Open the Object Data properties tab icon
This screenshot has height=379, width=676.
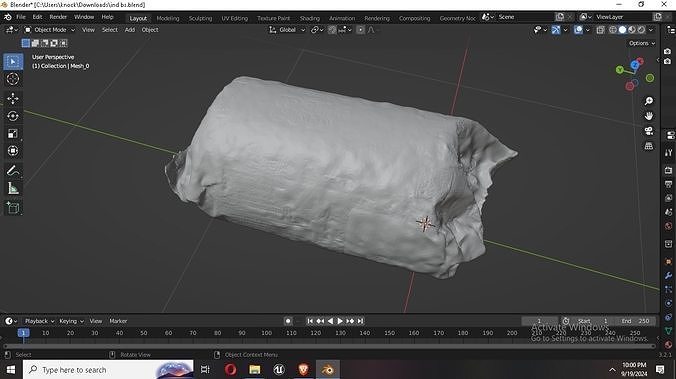(669, 331)
